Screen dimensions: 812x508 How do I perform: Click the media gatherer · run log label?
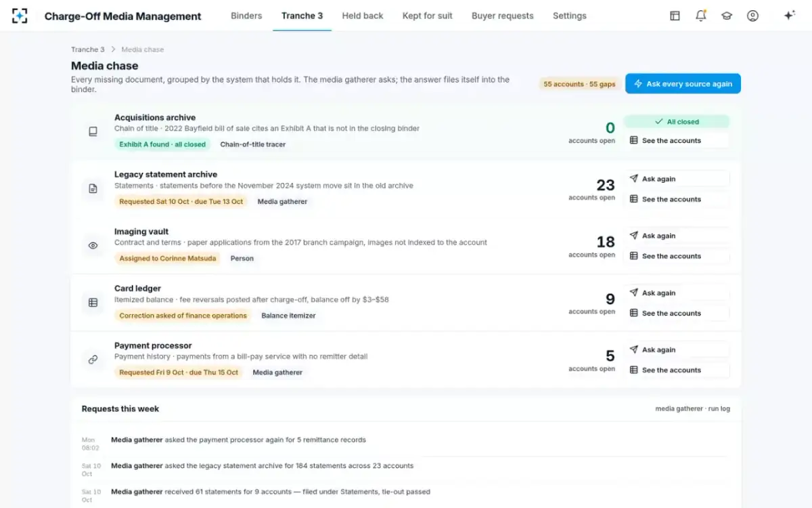pyautogui.click(x=693, y=408)
